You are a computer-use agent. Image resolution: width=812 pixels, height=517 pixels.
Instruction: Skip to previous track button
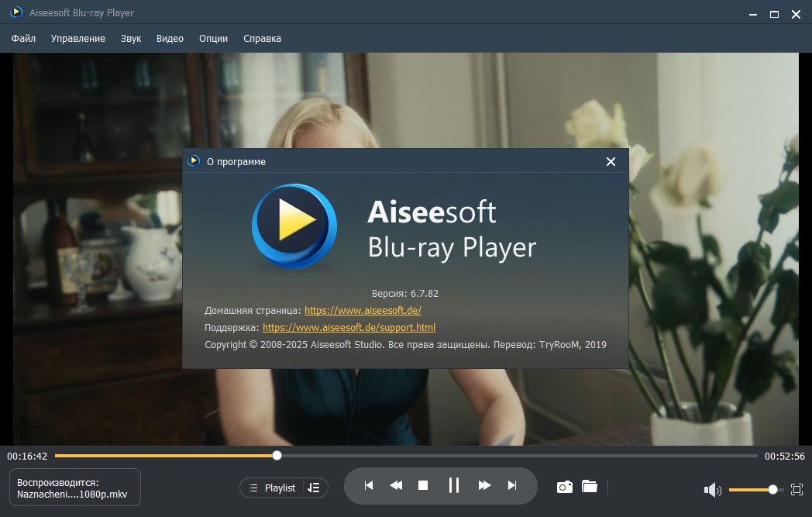[x=369, y=485]
